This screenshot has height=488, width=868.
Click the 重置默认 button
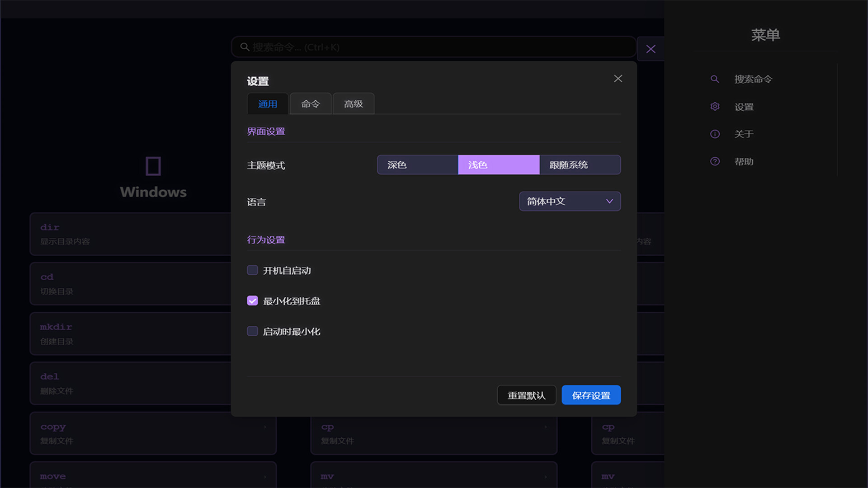[x=526, y=395]
